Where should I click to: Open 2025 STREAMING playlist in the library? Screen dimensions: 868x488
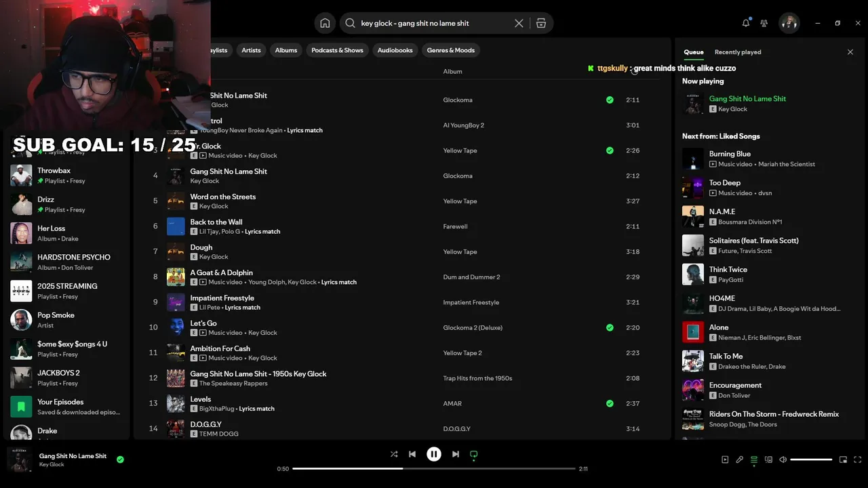point(66,291)
